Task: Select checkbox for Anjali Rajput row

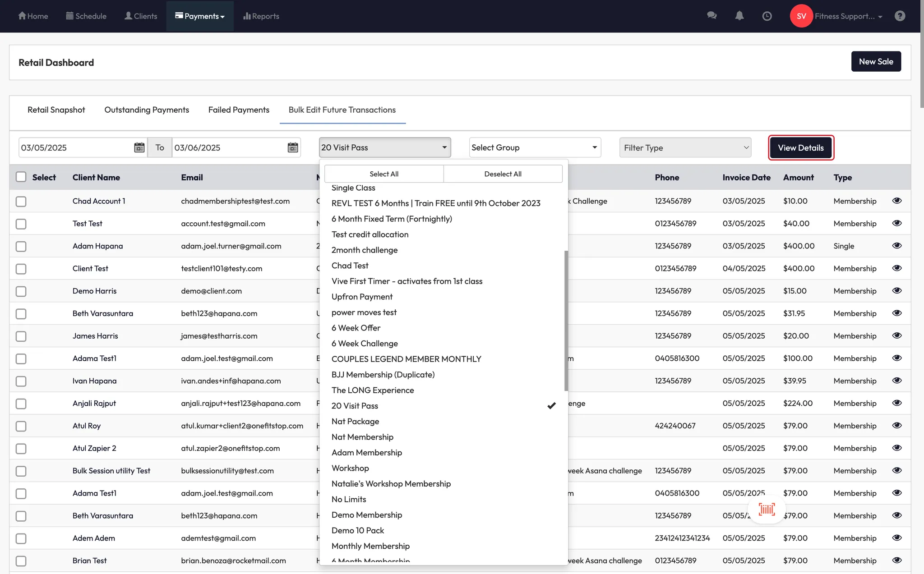Action: [x=21, y=404]
